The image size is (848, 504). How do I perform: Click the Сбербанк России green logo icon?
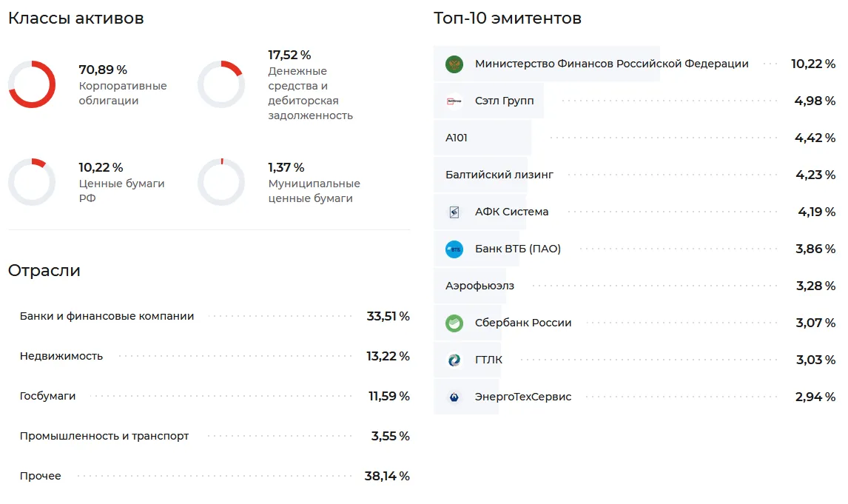point(454,323)
